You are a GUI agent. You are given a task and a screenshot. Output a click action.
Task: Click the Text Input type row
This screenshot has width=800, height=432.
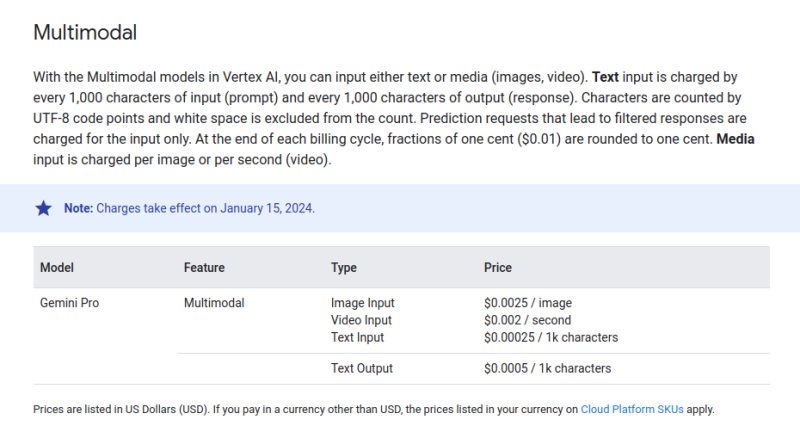tap(357, 337)
